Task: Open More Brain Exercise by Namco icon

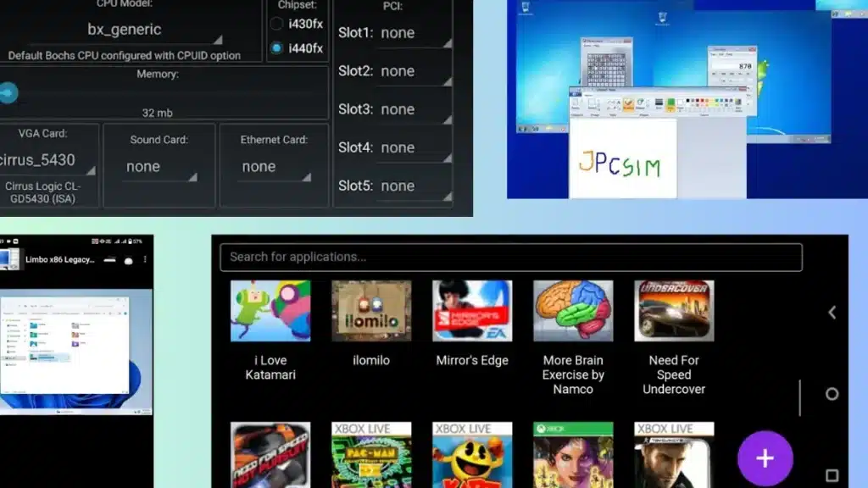Action: click(x=573, y=311)
